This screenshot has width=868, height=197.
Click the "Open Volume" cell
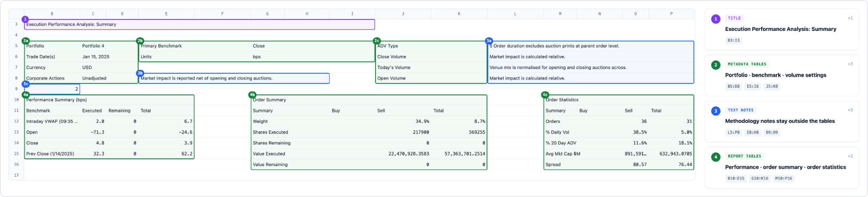(x=431, y=79)
